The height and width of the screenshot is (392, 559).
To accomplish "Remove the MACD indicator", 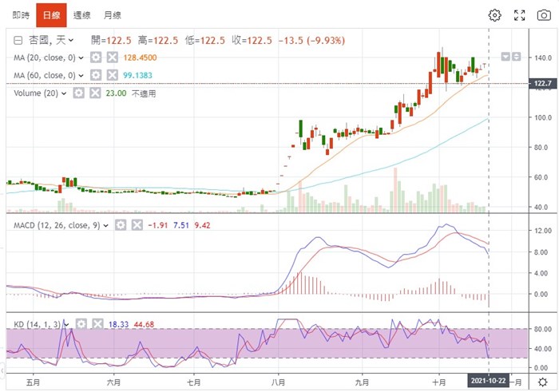I will 136,225.
